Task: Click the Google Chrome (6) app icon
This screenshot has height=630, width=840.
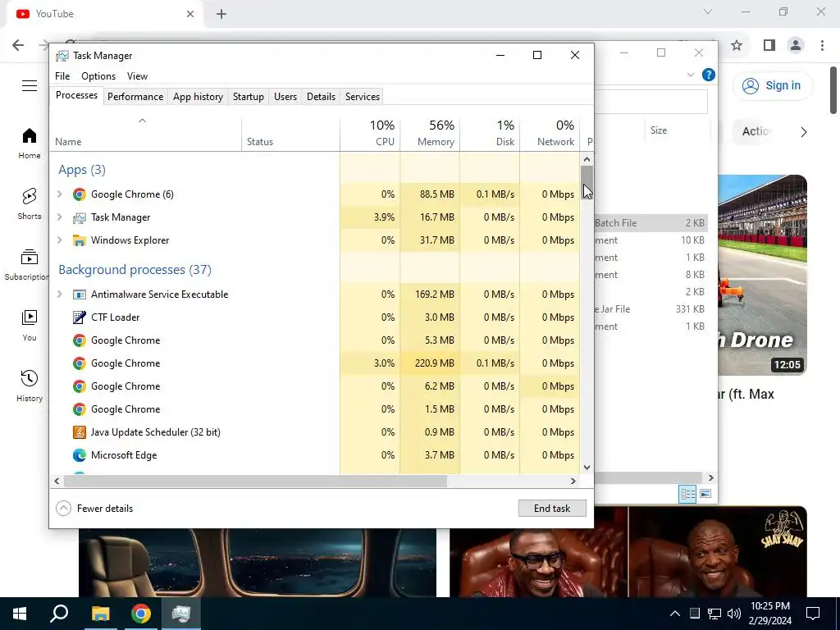Action: pyautogui.click(x=80, y=194)
